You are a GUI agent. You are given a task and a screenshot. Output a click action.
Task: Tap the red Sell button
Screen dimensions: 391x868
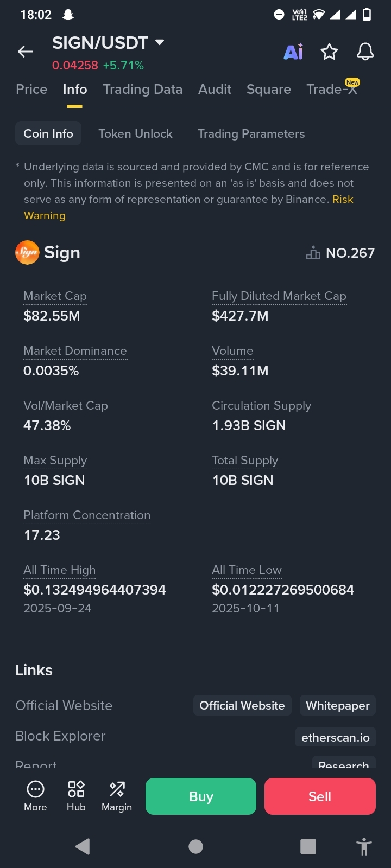tap(320, 796)
